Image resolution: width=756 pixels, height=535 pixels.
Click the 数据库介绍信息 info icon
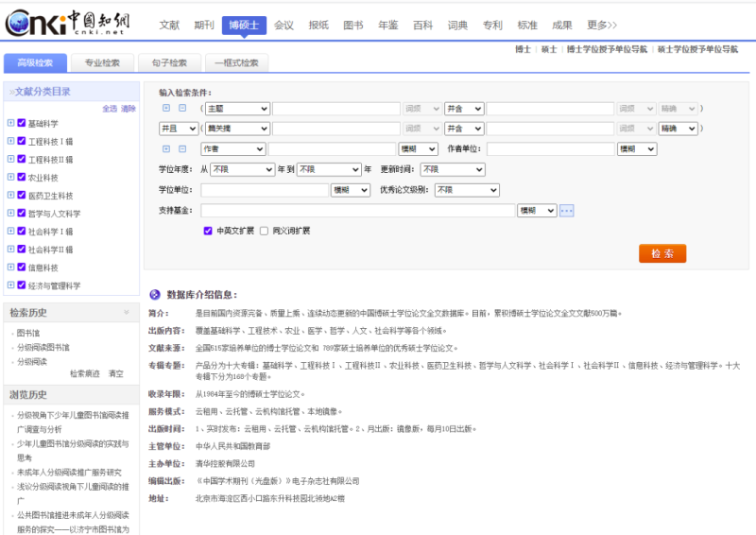[x=155, y=295]
